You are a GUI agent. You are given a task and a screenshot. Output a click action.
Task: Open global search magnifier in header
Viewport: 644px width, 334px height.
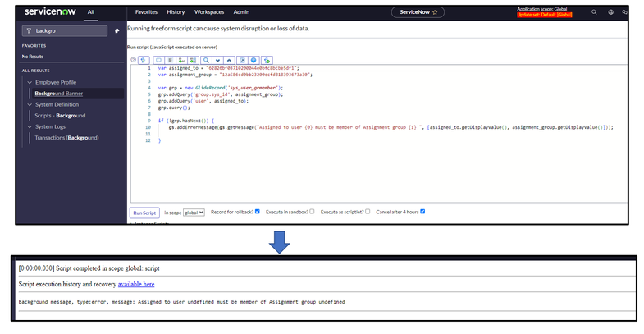tap(594, 12)
